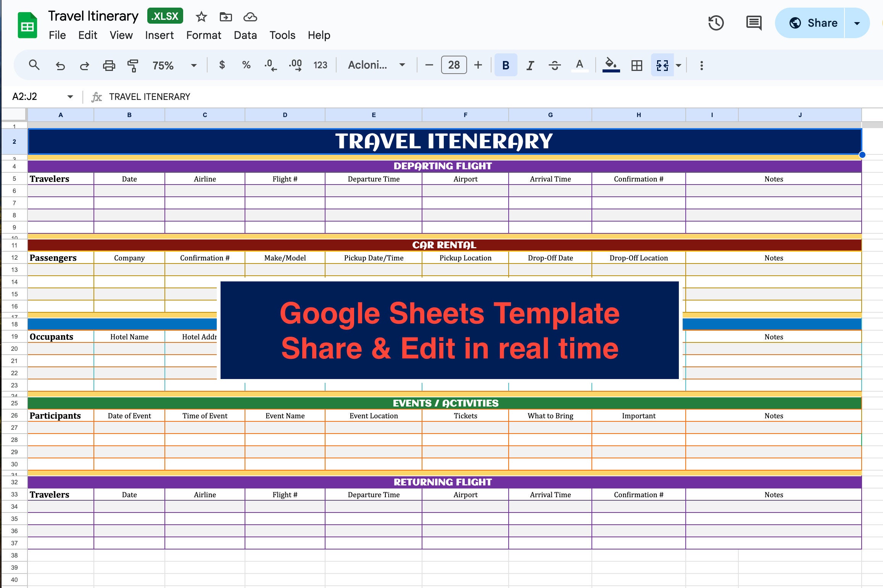Image resolution: width=883 pixels, height=588 pixels.
Task: Undo the last action
Action: (x=60, y=65)
